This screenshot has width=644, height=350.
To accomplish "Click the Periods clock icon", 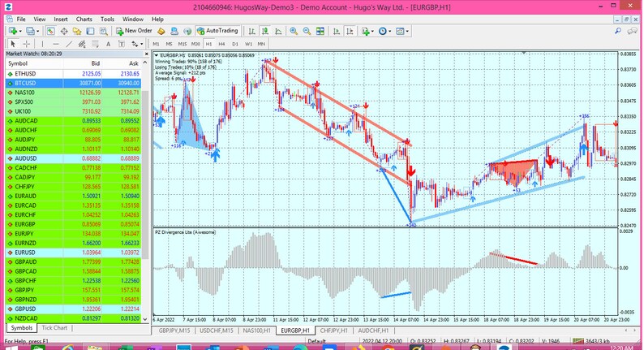I will [382, 31].
